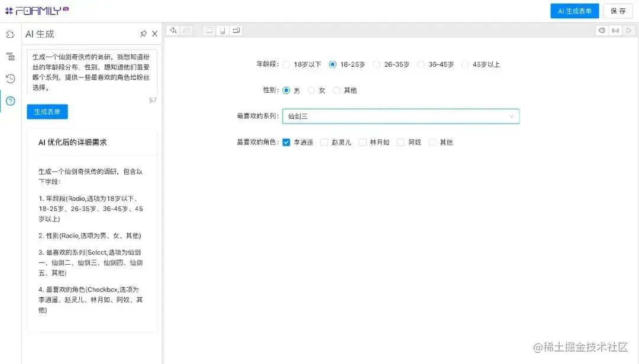639x364 pixels.
Task: Click the dropdown arrow of 仙剑三 select
Action: 511,116
